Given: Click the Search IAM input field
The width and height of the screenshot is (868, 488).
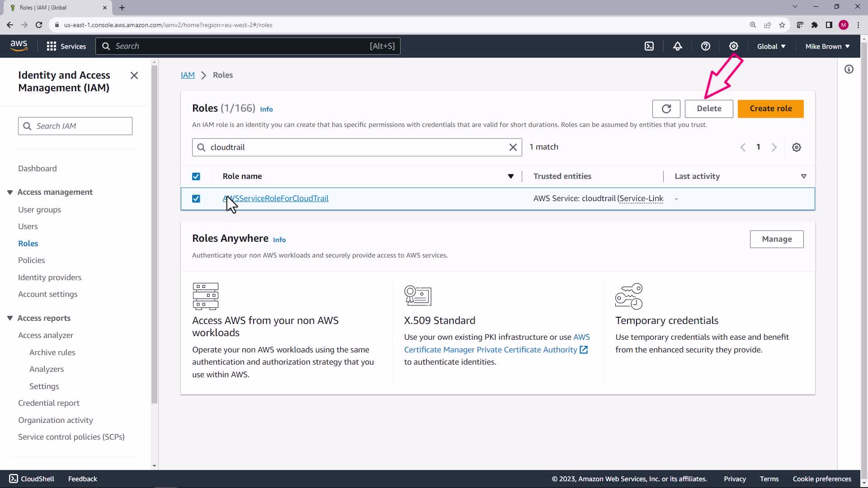Looking at the screenshot, I should pyautogui.click(x=81, y=126).
